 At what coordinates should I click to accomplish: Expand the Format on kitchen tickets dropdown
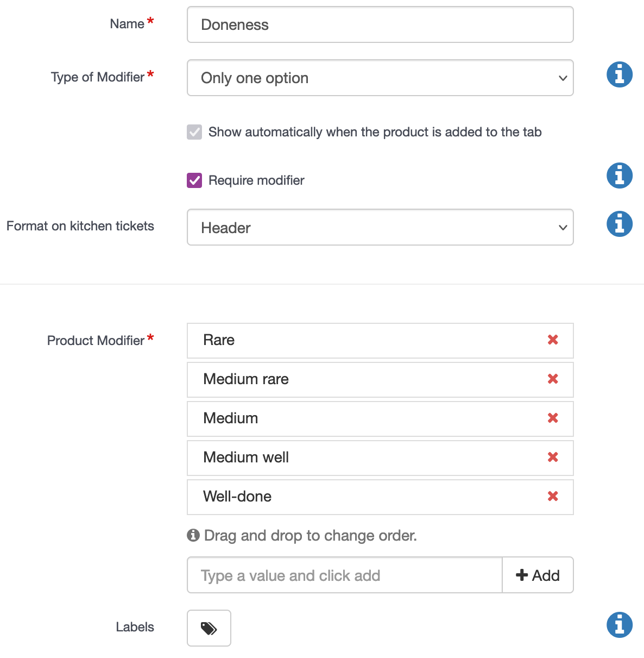[380, 227]
